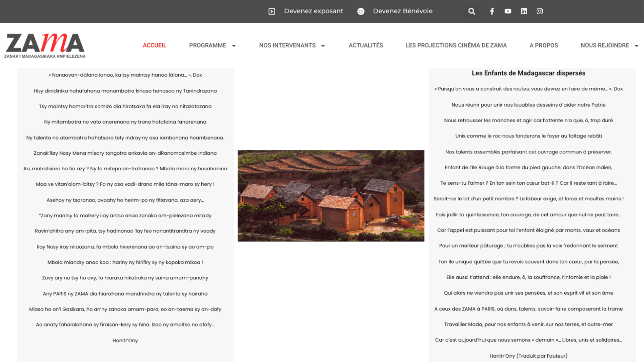Click the line Tsy maintsy hamoritra somizo
Screen dimensions: 644x362
(x=125, y=106)
